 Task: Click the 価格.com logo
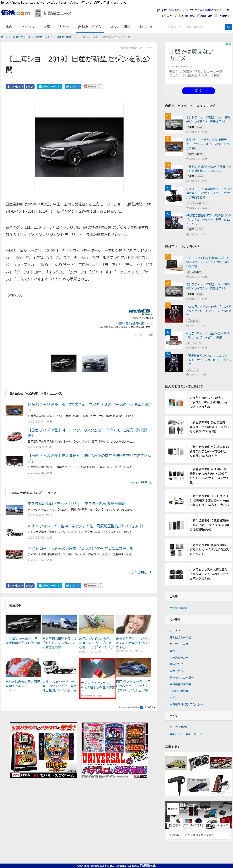tap(15, 13)
